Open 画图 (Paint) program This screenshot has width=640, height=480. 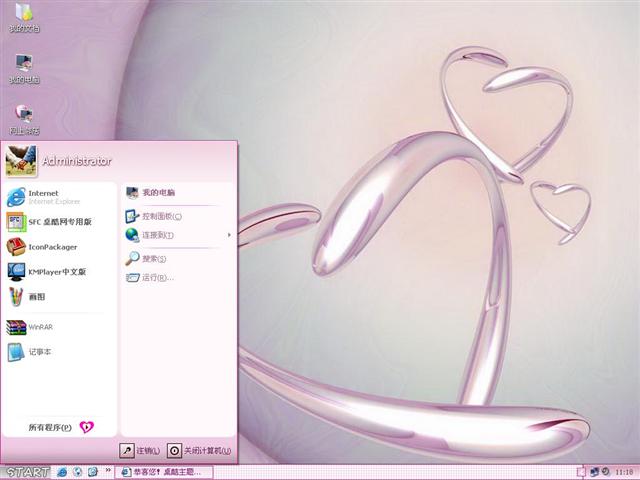[x=35, y=297]
